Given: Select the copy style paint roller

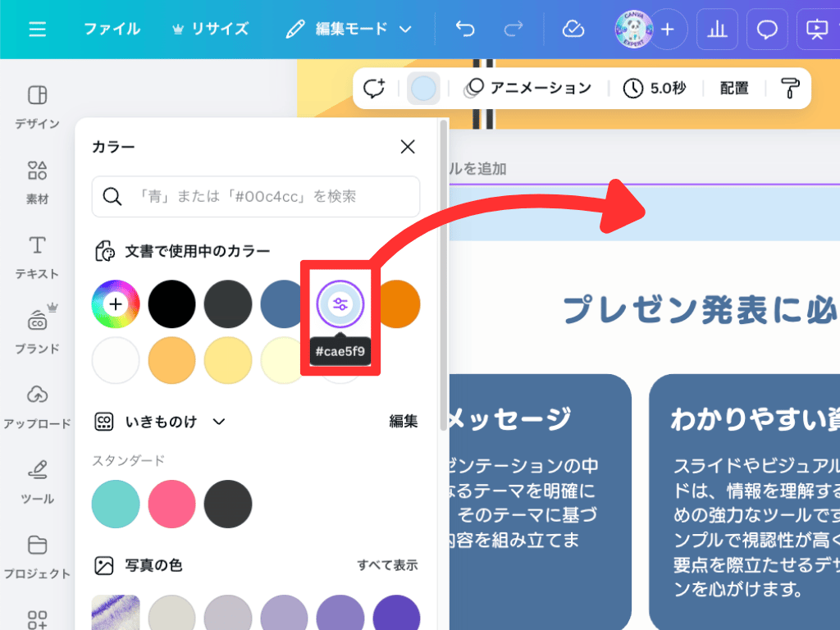Looking at the screenshot, I should coord(790,88).
